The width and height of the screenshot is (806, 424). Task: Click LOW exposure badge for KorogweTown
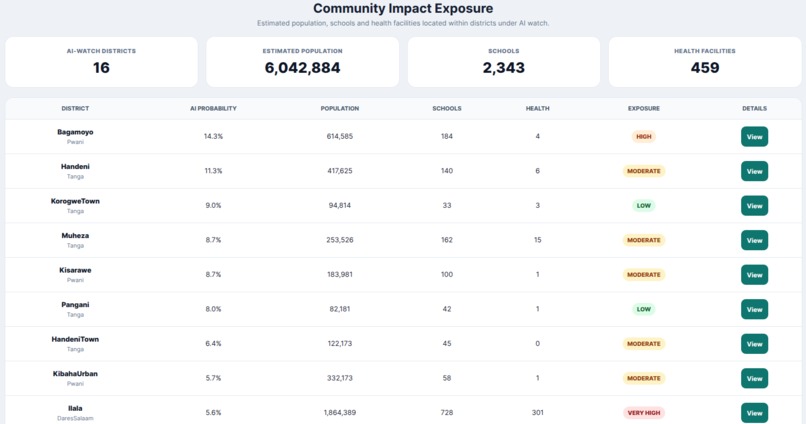tap(644, 206)
